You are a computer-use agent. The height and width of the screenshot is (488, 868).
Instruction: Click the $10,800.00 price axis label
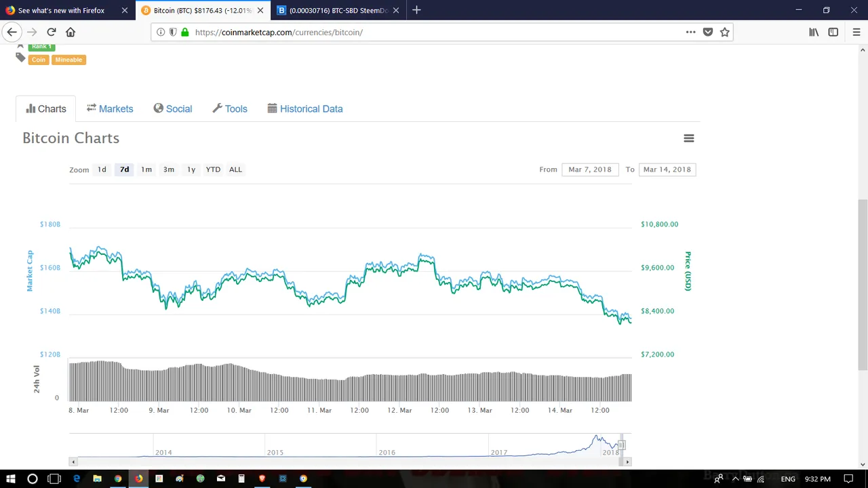click(x=659, y=224)
